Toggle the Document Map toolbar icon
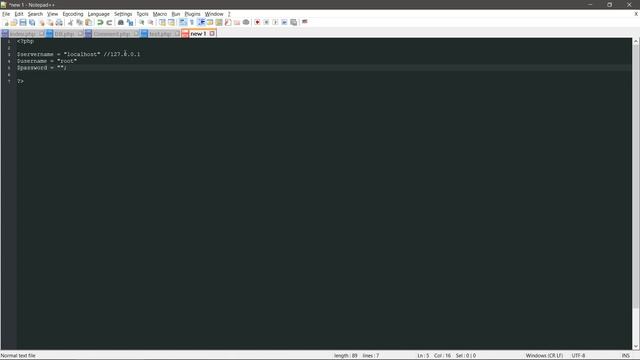The height and width of the screenshot is (360, 640). (219, 22)
